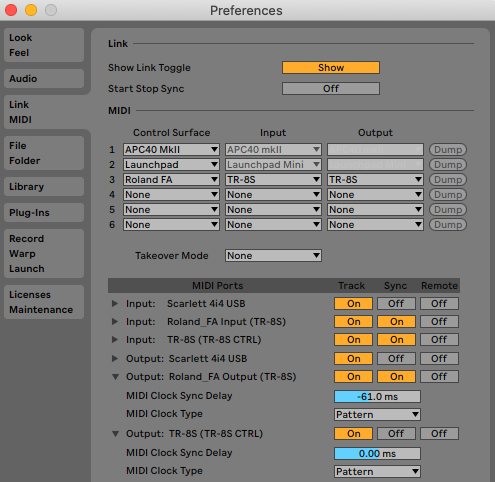Screen dimensions: 495x482
Task: Switch to the Audio preferences tab
Action: click(44, 79)
